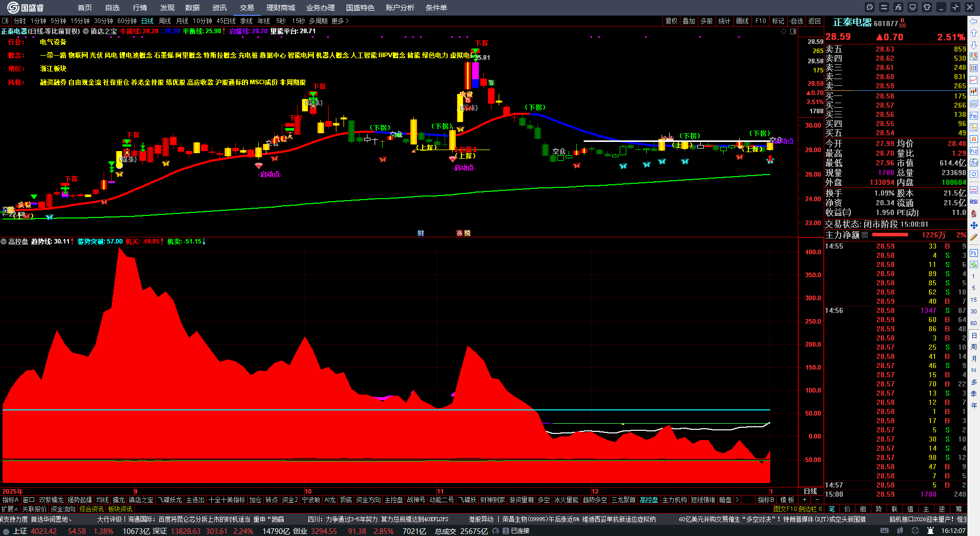Click the blue move-arrows icon in right sidebar
The width and height of the screenshot is (980, 536).
click(974, 225)
